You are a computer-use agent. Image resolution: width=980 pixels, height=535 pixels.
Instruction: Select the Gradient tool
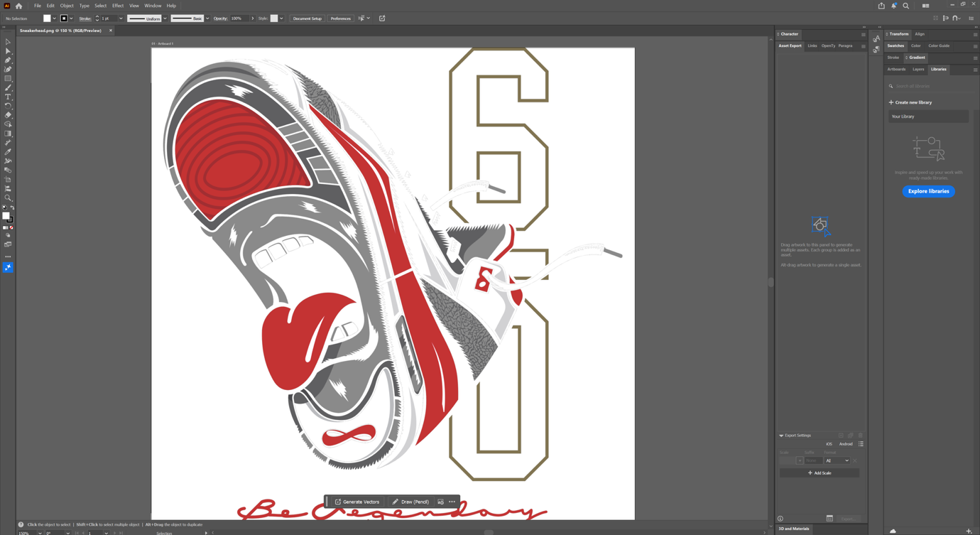point(8,134)
